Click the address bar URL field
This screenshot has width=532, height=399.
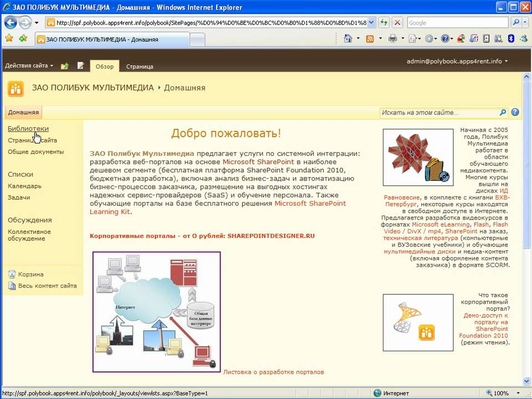pos(211,23)
